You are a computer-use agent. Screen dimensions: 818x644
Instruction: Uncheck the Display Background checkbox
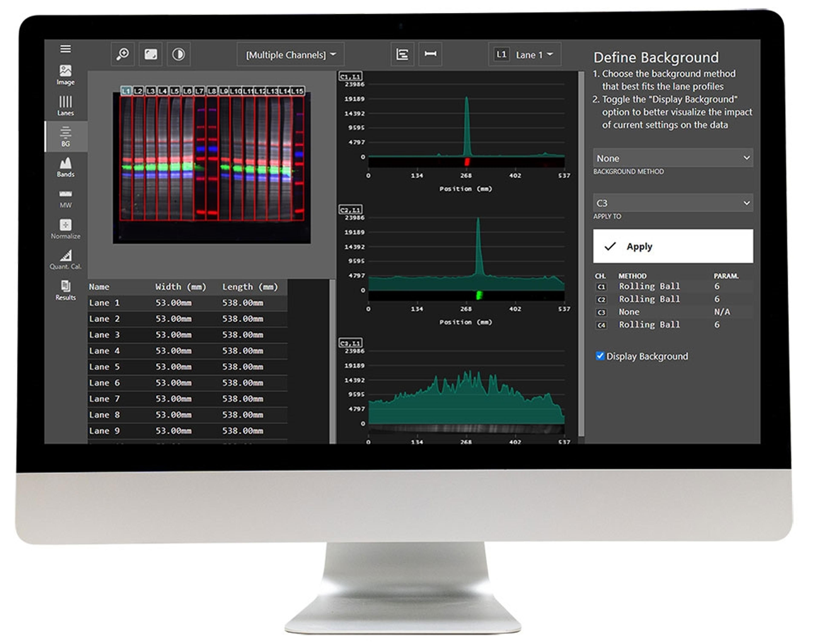600,356
